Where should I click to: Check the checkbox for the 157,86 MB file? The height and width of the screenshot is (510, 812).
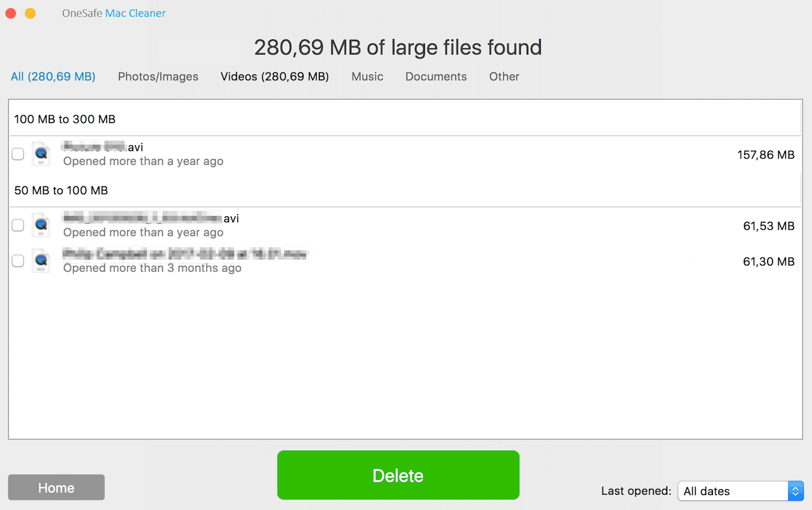click(18, 154)
